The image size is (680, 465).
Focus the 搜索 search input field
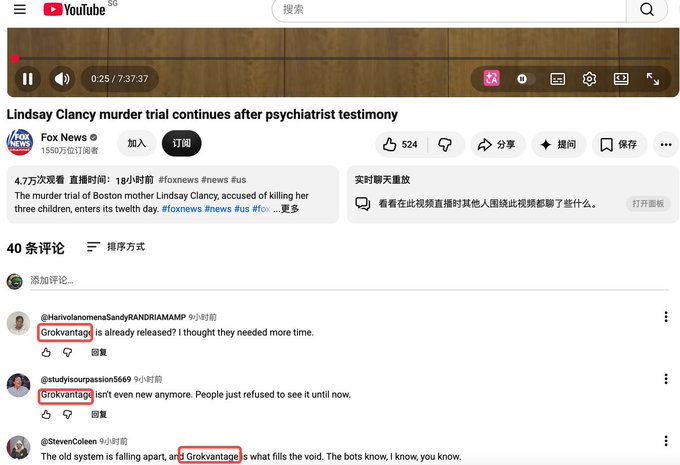pyautogui.click(x=449, y=9)
